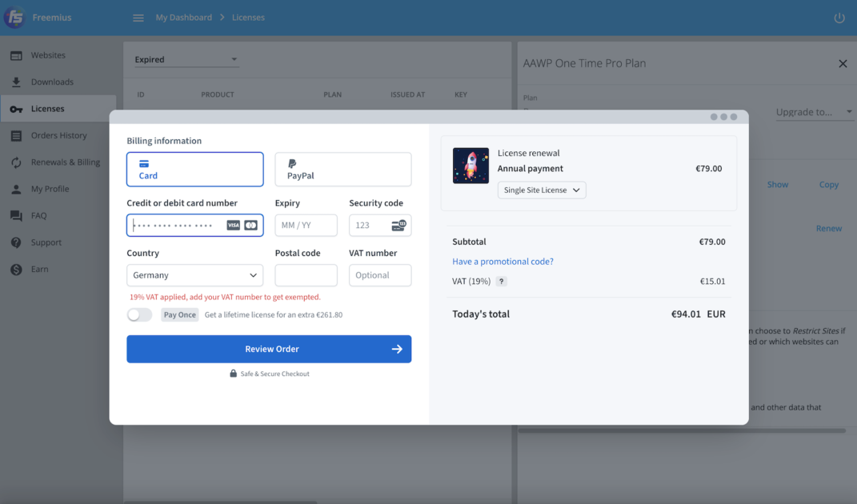Click the Licenses key icon

[16, 109]
